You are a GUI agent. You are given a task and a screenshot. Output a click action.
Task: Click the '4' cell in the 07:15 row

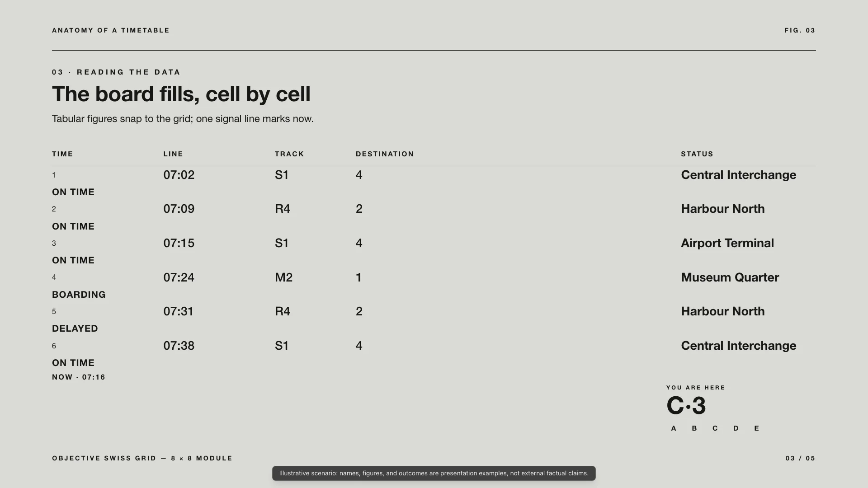359,243
